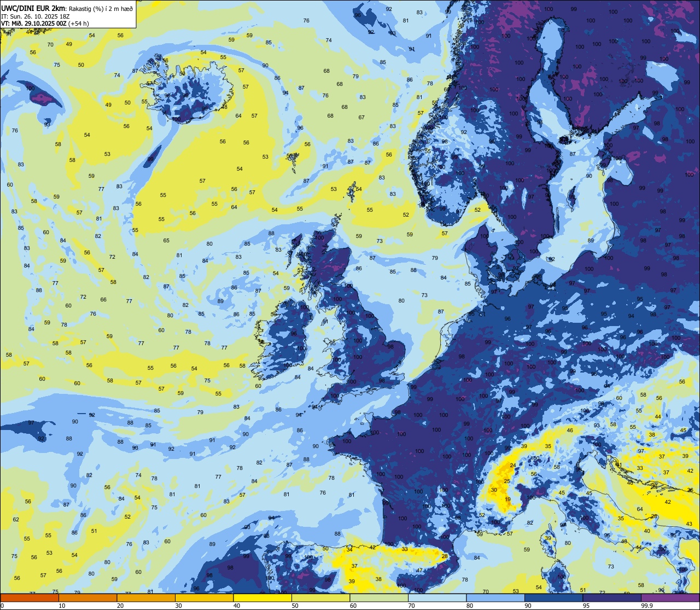Click the legend tick label '10'
The height and width of the screenshot is (610, 700).
pyautogui.click(x=62, y=606)
